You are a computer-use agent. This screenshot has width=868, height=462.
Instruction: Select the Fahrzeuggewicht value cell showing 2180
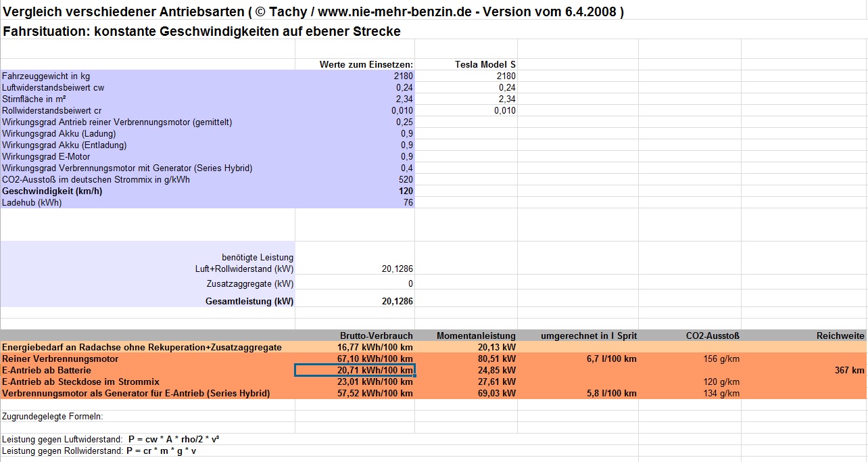pos(403,76)
